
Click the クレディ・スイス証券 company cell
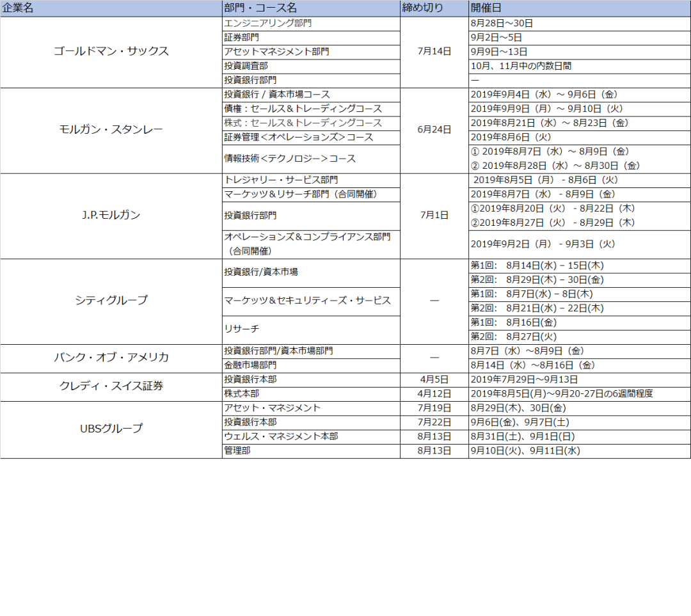point(111,387)
